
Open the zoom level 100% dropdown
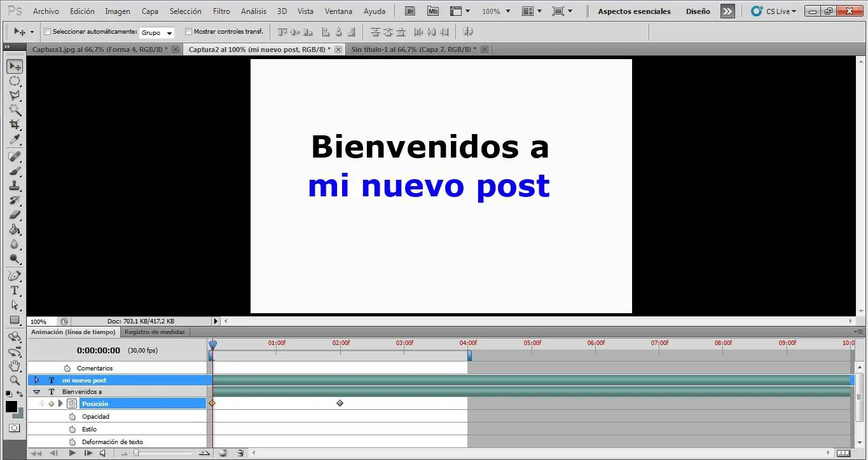click(496, 11)
